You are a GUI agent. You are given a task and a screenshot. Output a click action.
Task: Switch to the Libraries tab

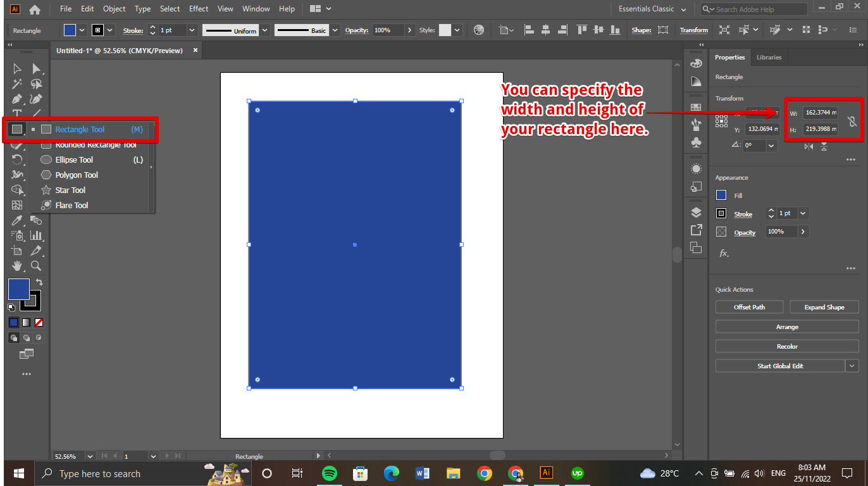coord(769,57)
